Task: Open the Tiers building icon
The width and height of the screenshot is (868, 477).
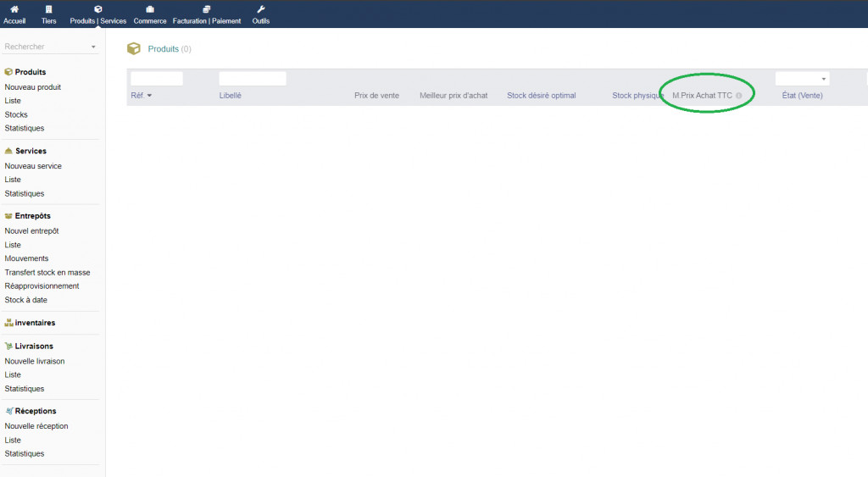Action: tap(48, 8)
